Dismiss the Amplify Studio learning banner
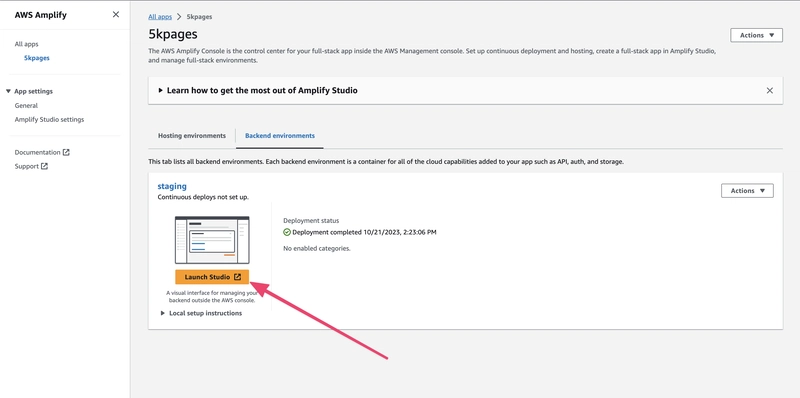This screenshot has height=398, width=800. pos(769,90)
